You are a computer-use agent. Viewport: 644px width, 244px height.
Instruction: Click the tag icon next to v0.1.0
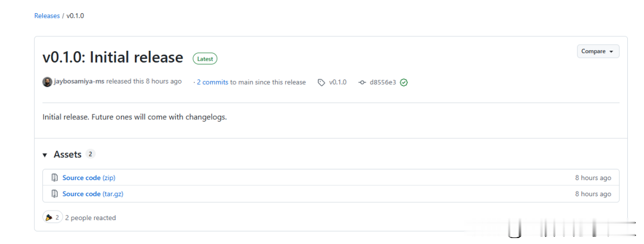321,82
